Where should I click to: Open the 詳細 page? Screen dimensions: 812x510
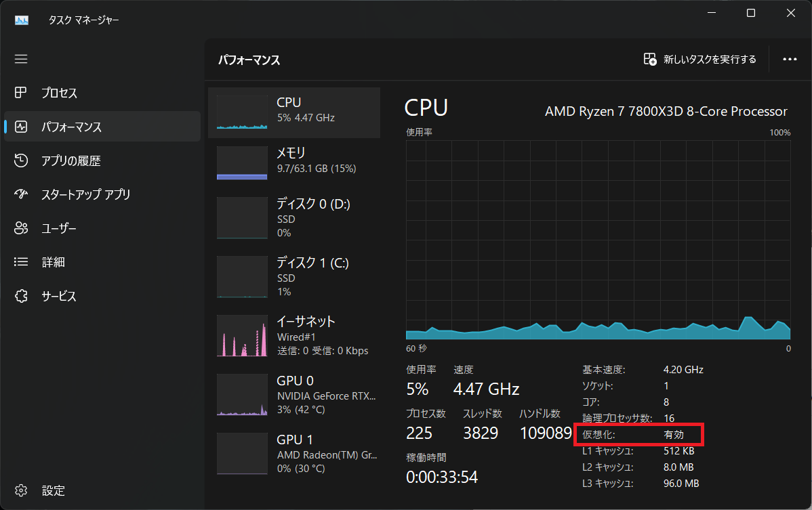102,261
